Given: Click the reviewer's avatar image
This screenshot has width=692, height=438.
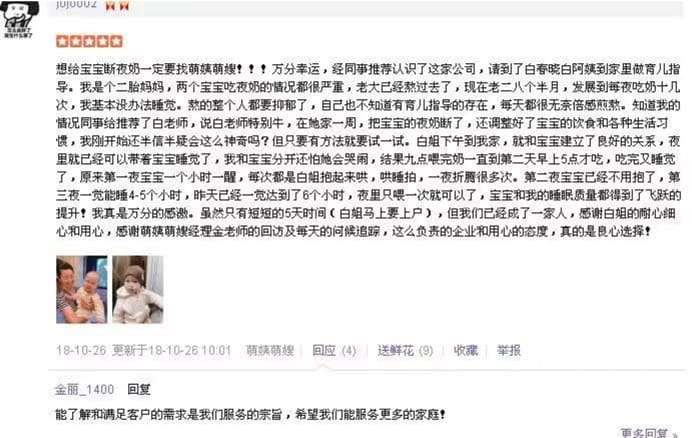Looking at the screenshot, I should (x=18, y=19).
